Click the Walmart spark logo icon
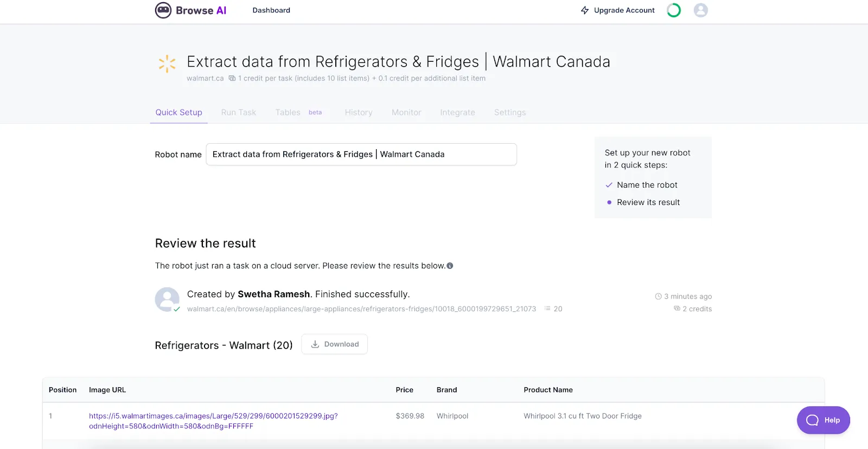Image resolution: width=868 pixels, height=449 pixels. tap(167, 63)
